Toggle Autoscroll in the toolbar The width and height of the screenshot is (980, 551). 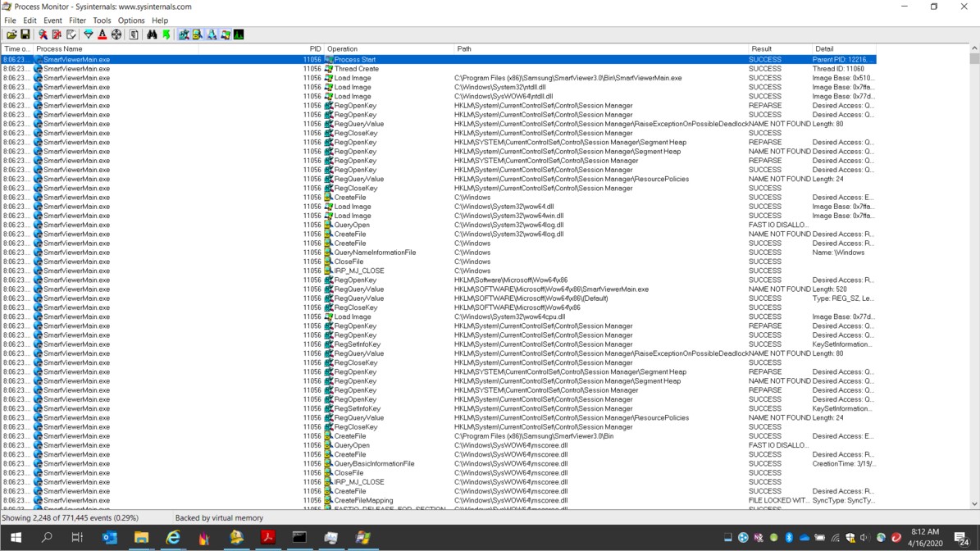pyautogui.click(x=57, y=35)
